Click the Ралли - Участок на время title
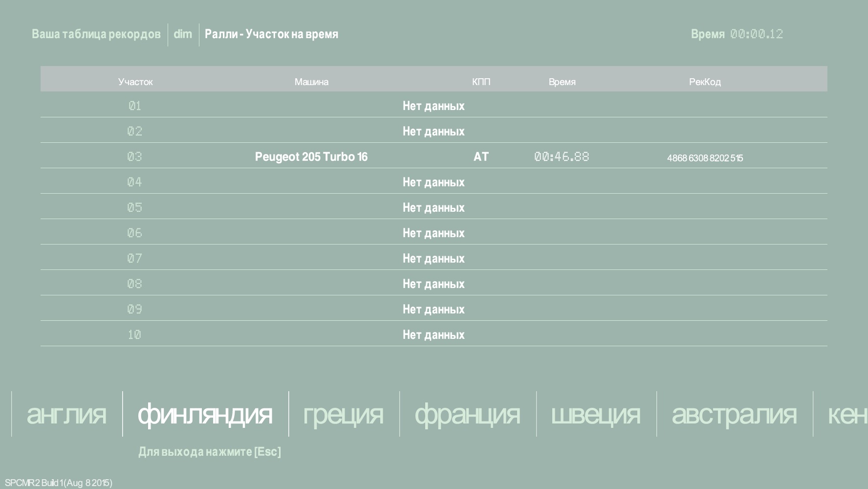Viewport: 868px width, 489px height. click(x=271, y=34)
